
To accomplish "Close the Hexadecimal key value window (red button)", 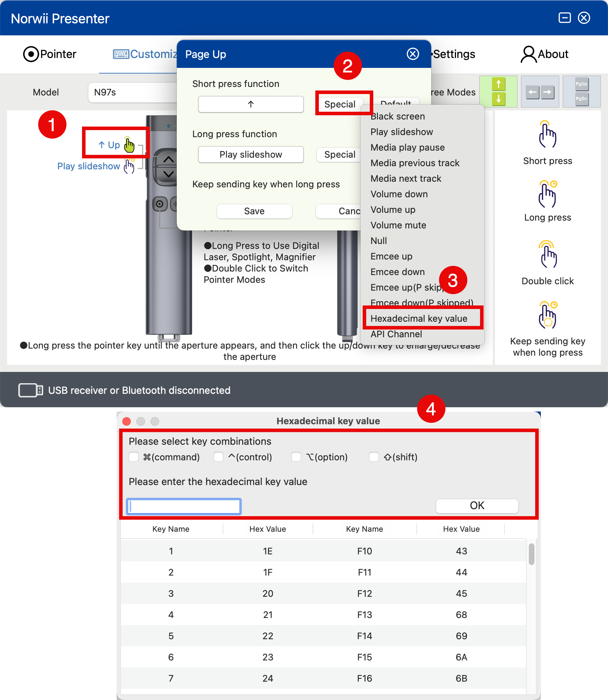I will (x=127, y=421).
